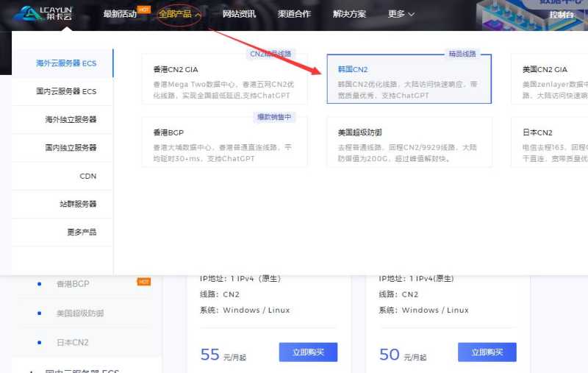This screenshot has height=373, width=588.
Task: Click the 精品线路 tag on 韩国CN2
Action: click(x=462, y=54)
